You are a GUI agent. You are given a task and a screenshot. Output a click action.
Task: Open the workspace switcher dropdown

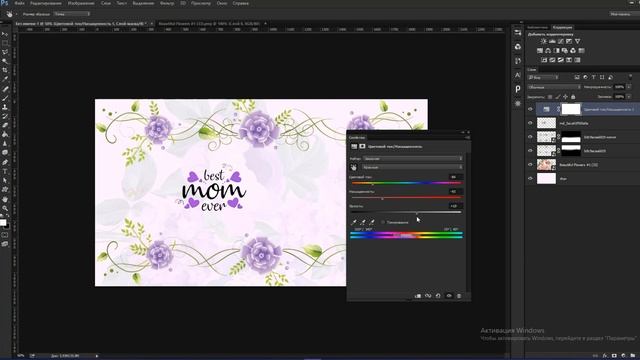624,14
